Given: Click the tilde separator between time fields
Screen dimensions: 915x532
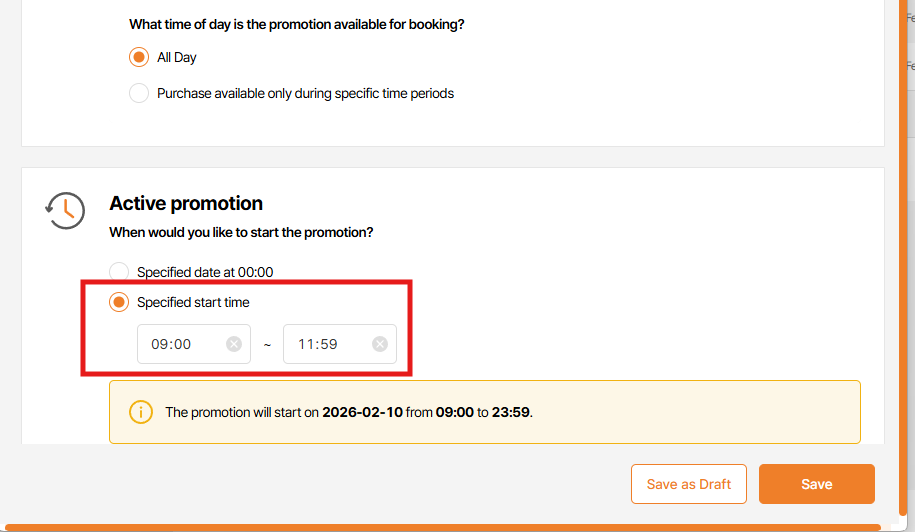Looking at the screenshot, I should pos(267,344).
